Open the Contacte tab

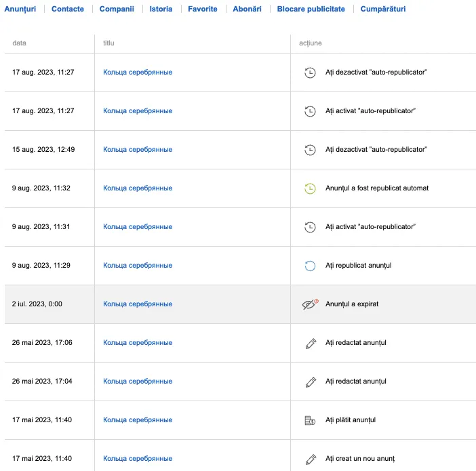[x=68, y=9]
